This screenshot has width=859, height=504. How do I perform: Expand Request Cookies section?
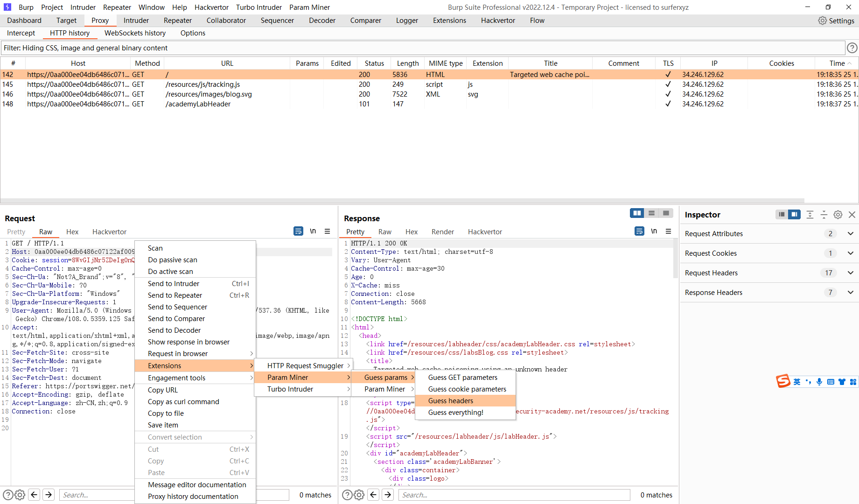pyautogui.click(x=850, y=253)
